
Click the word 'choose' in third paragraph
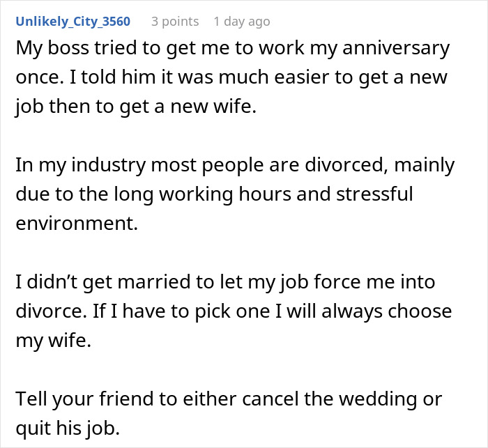coord(415,310)
